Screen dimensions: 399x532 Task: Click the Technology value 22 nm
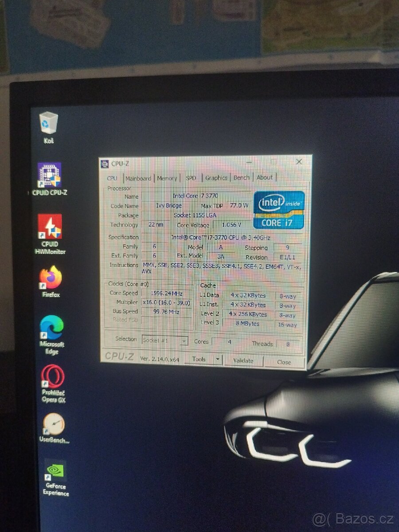[x=156, y=225]
